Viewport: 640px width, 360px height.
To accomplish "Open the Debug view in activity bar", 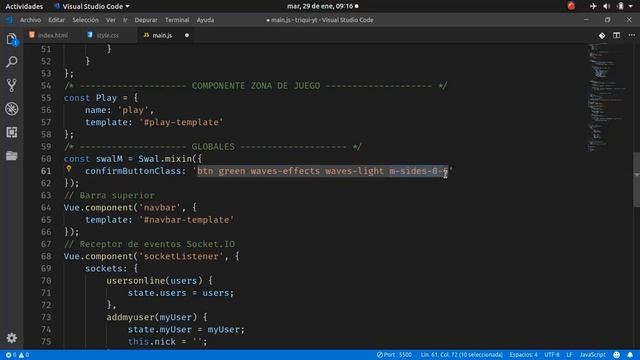I will pos(12,109).
